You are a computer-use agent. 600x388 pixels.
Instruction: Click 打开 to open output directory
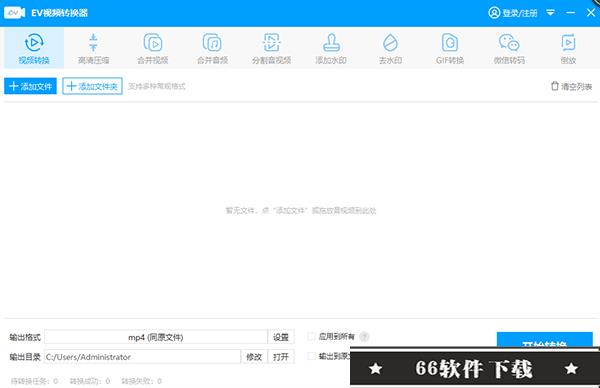(x=281, y=357)
